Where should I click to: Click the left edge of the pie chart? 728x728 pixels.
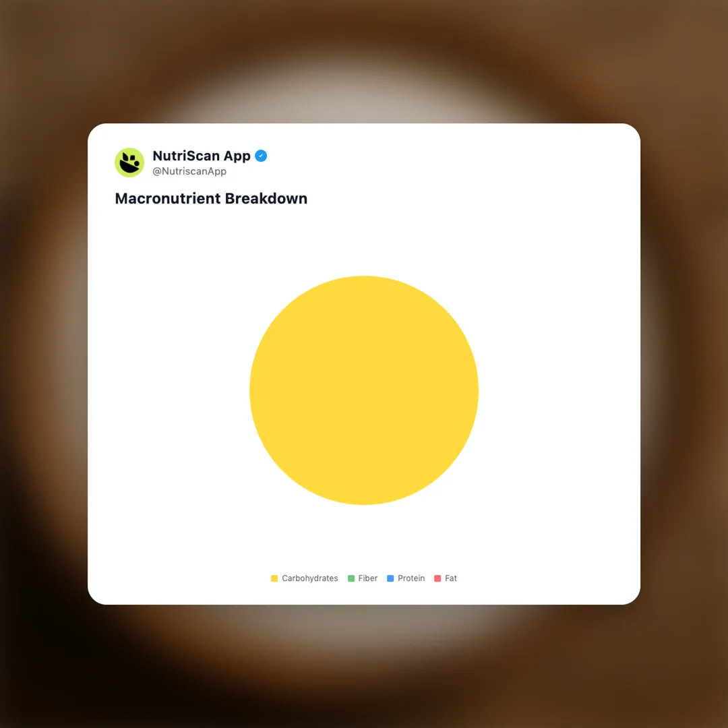coord(251,390)
